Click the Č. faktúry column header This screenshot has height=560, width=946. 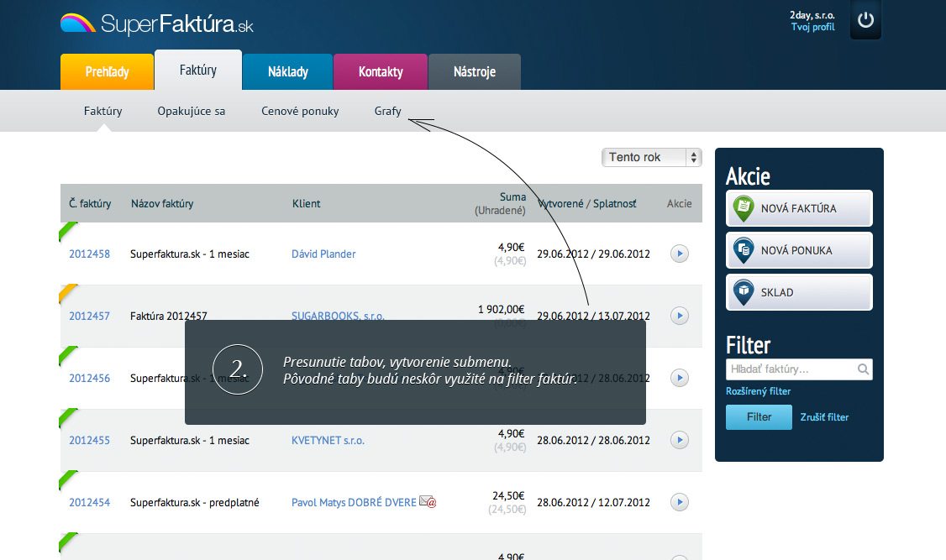click(x=90, y=203)
